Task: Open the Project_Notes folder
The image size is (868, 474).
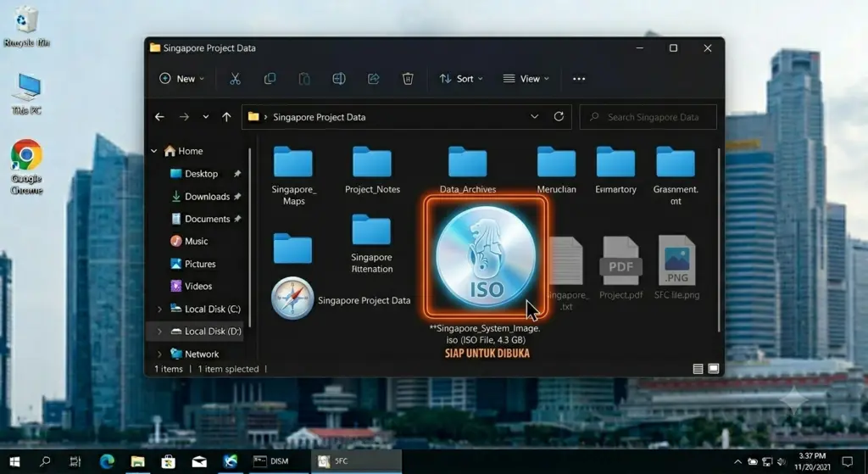Action: (372, 170)
